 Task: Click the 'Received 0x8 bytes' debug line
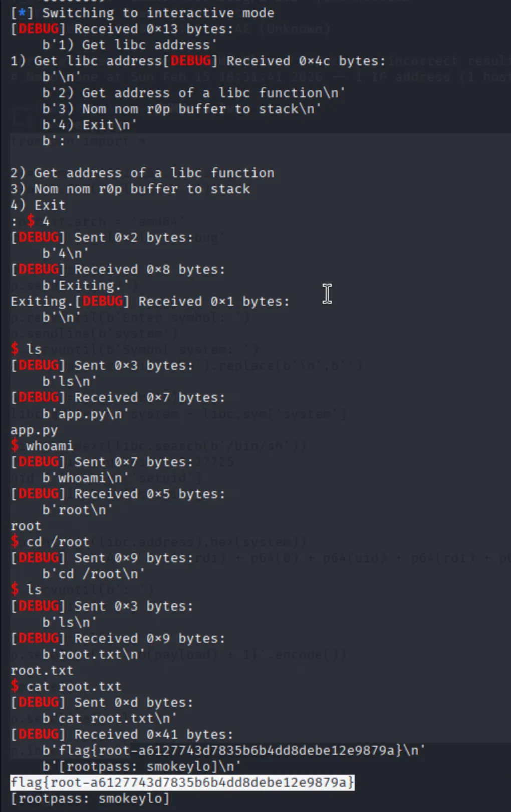click(x=118, y=269)
